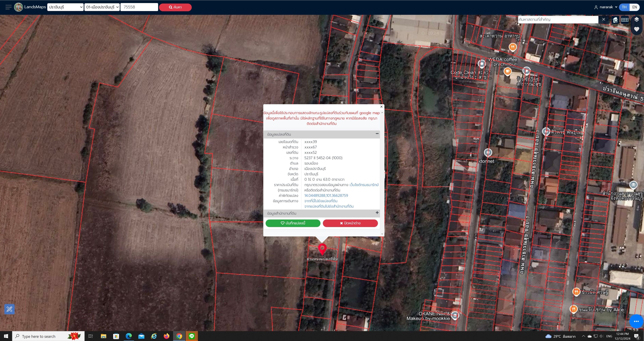This screenshot has height=341, width=644.
Task: Open the map layers icon
Action: click(636, 19)
